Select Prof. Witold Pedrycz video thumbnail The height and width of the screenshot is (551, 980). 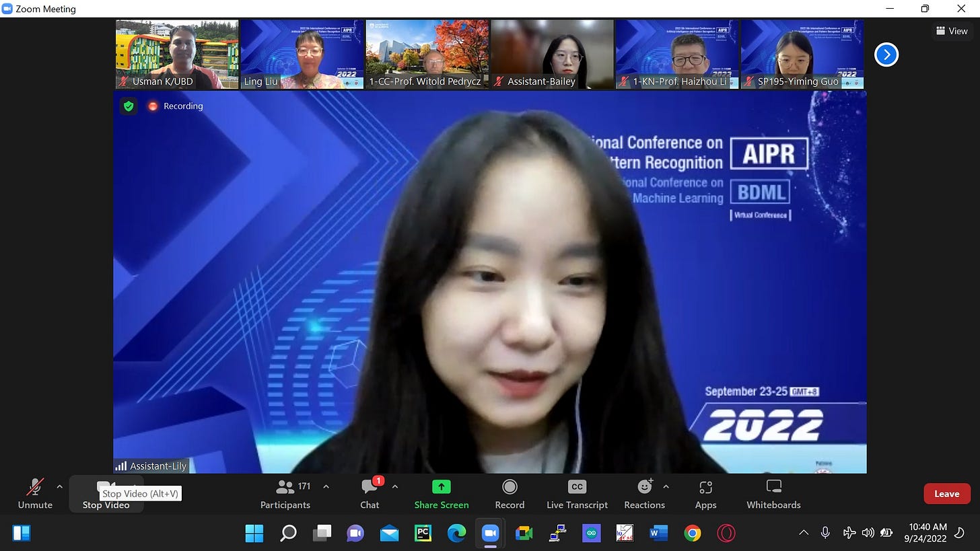(x=427, y=54)
